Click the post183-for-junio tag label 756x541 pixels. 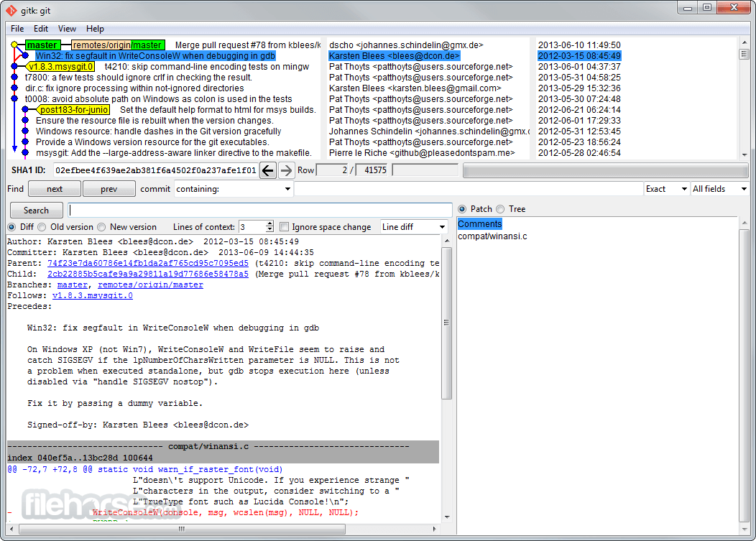coord(74,109)
